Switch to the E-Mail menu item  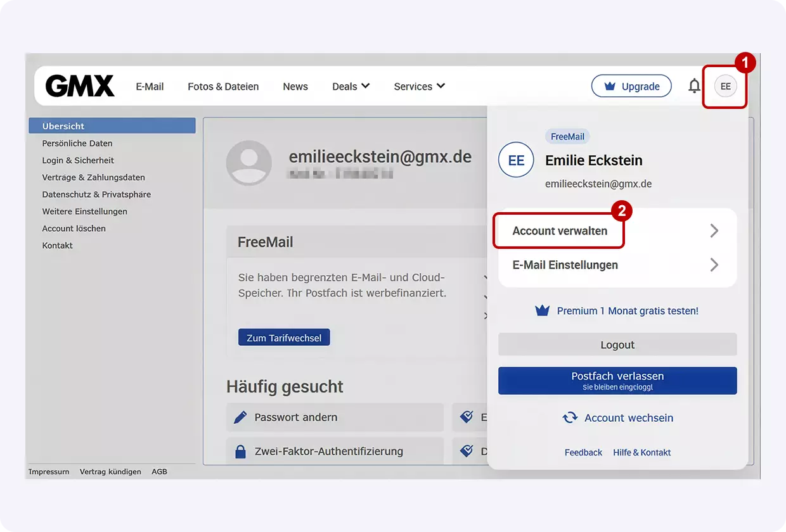[x=150, y=85]
